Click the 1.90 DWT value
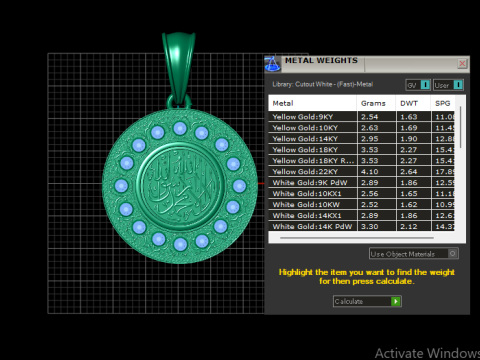The image size is (480, 360). pos(409,139)
